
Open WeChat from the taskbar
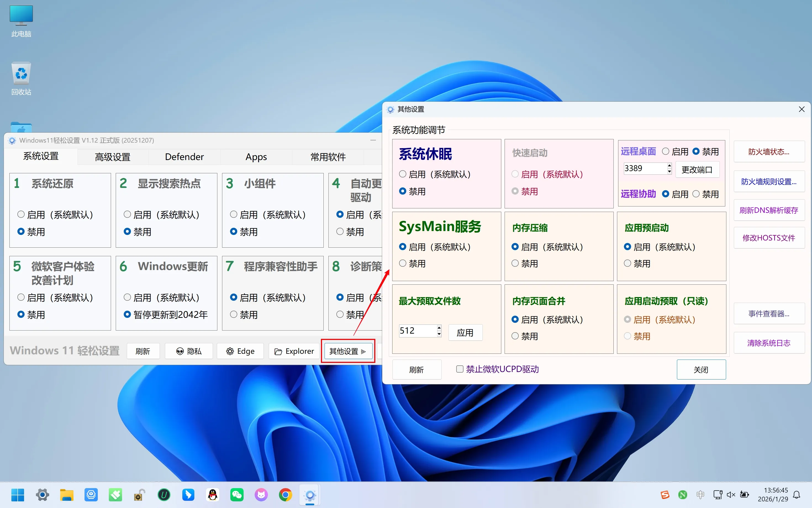click(237, 494)
